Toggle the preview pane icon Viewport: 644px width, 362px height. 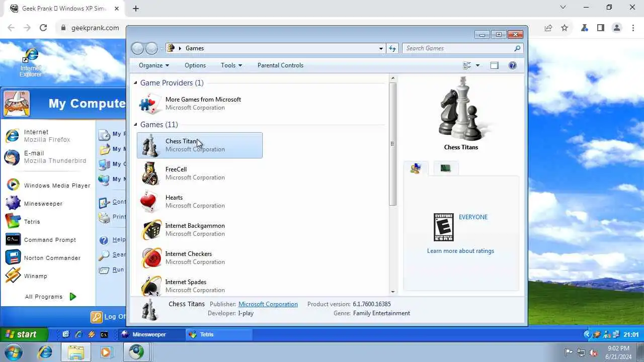tap(494, 65)
